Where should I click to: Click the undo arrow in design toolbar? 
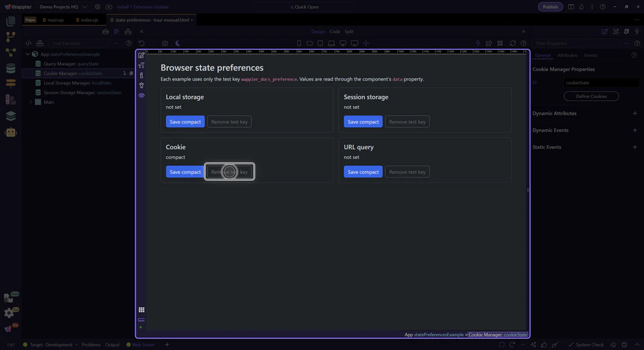click(142, 43)
